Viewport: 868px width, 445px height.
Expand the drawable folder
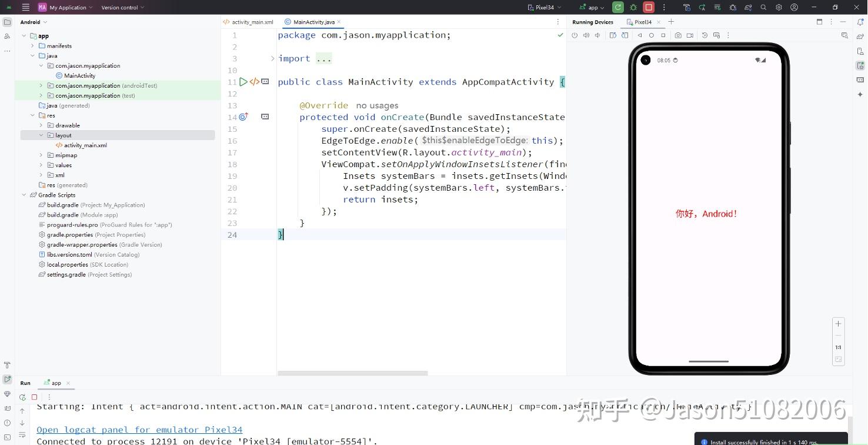(41, 125)
